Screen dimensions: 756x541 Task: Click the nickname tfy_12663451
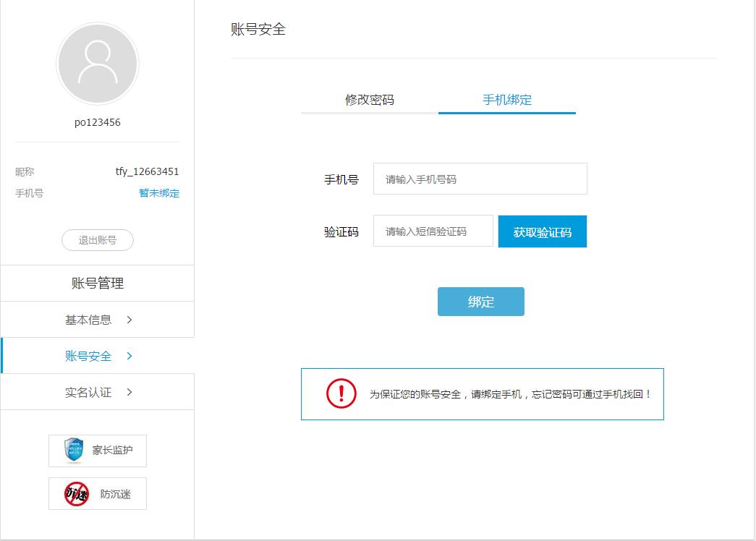[x=147, y=171]
